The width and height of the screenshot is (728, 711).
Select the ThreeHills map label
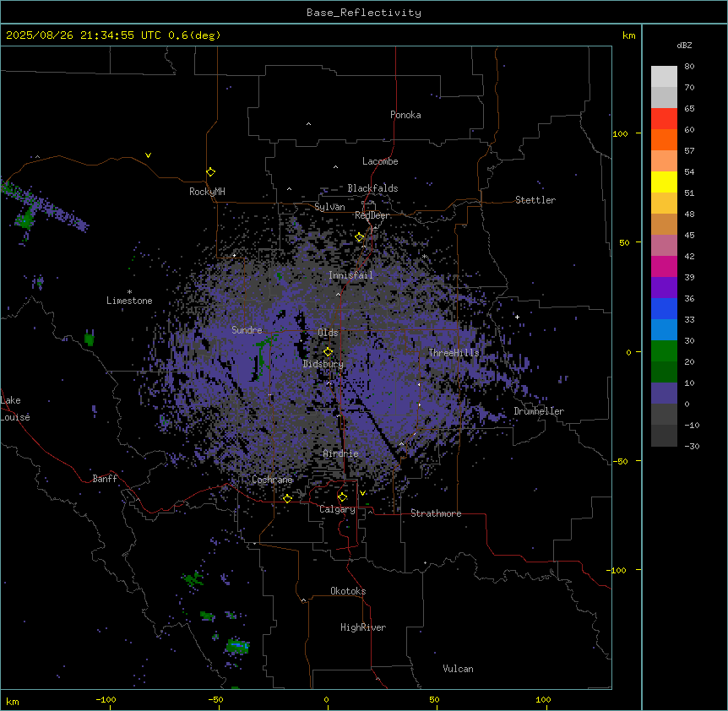click(x=454, y=353)
